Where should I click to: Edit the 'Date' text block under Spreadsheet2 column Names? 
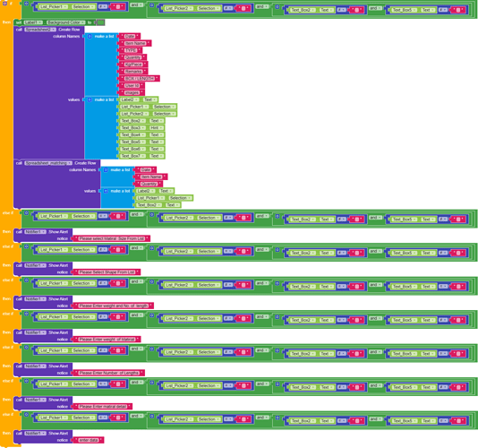(130, 37)
